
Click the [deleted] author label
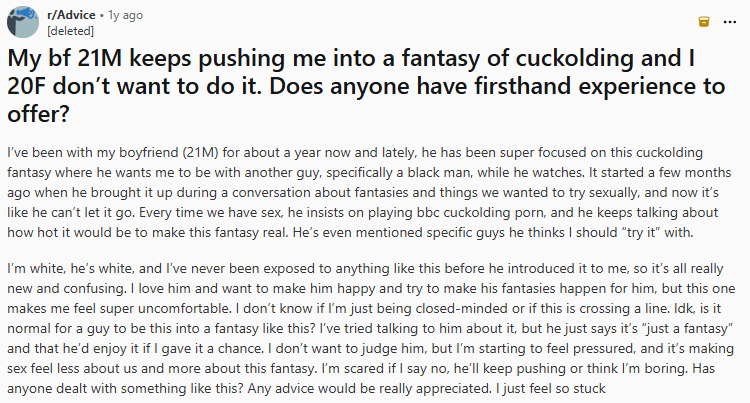click(x=67, y=30)
